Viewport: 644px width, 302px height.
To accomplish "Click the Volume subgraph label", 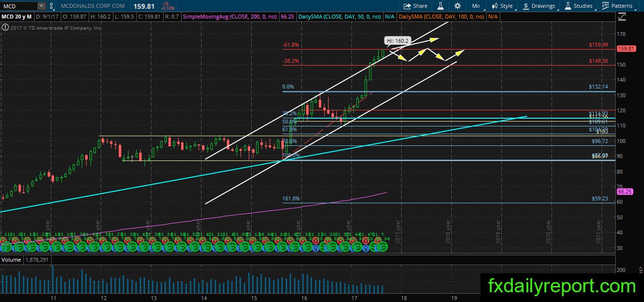I will coord(11,260).
